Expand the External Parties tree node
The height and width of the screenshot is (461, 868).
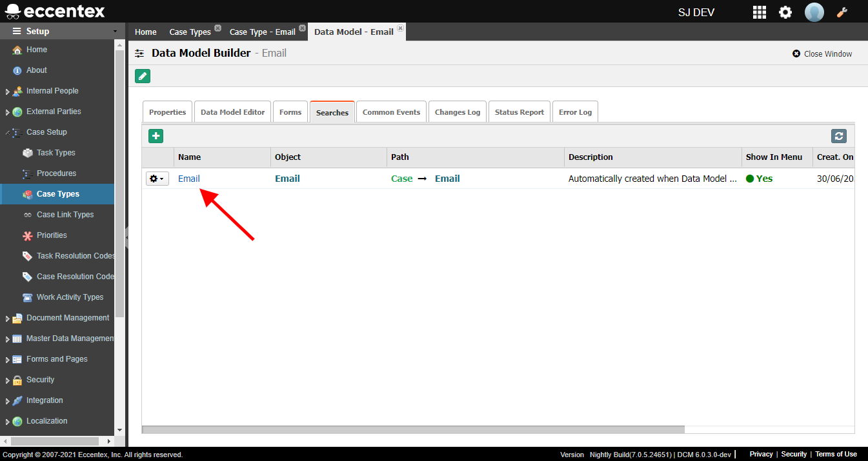[x=8, y=112]
